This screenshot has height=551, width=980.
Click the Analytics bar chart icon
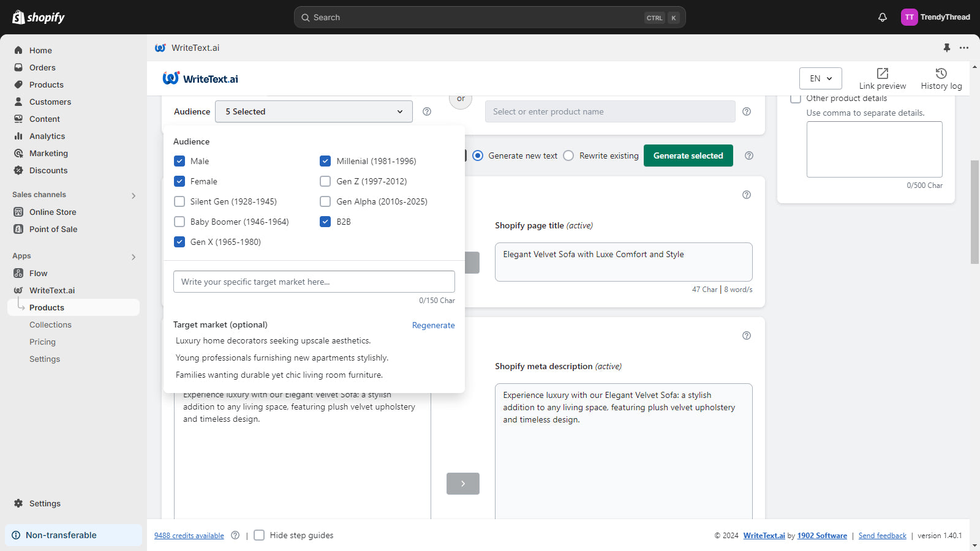18,136
